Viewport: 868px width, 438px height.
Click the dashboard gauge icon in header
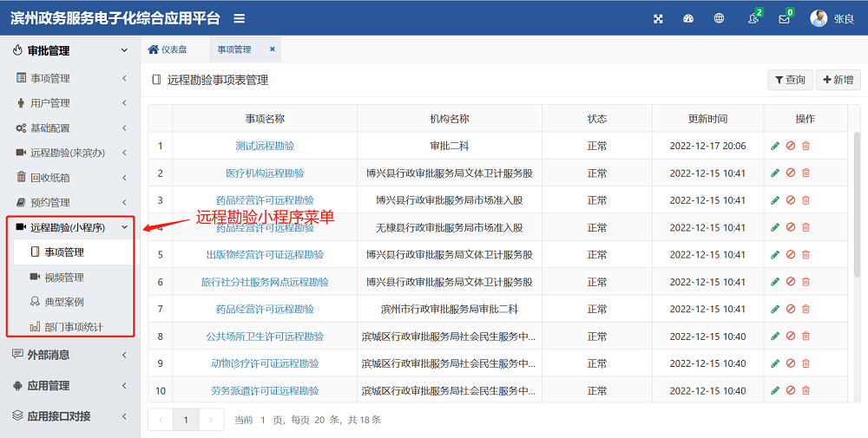coord(688,18)
